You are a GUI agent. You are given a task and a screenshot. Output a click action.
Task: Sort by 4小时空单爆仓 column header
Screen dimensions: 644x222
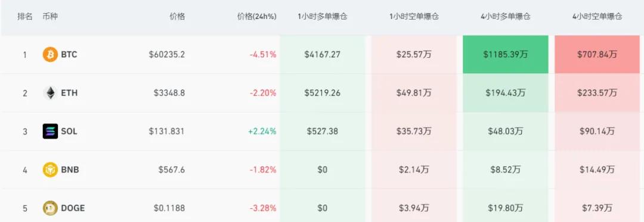point(597,17)
